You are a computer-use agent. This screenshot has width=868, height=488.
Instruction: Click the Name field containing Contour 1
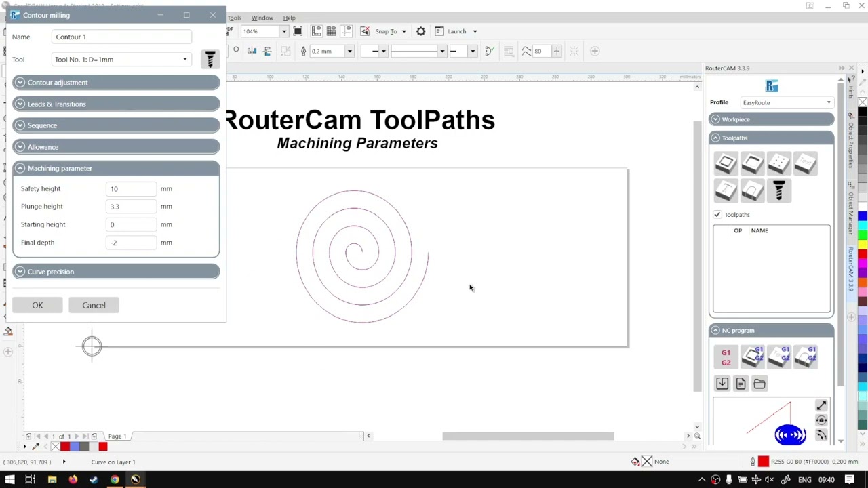pyautogui.click(x=121, y=37)
